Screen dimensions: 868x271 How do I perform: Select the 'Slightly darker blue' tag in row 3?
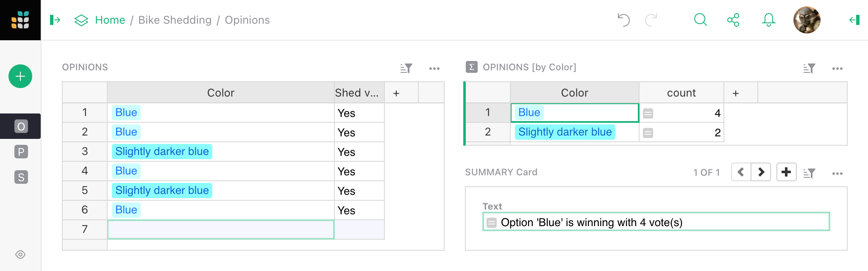[x=162, y=152]
